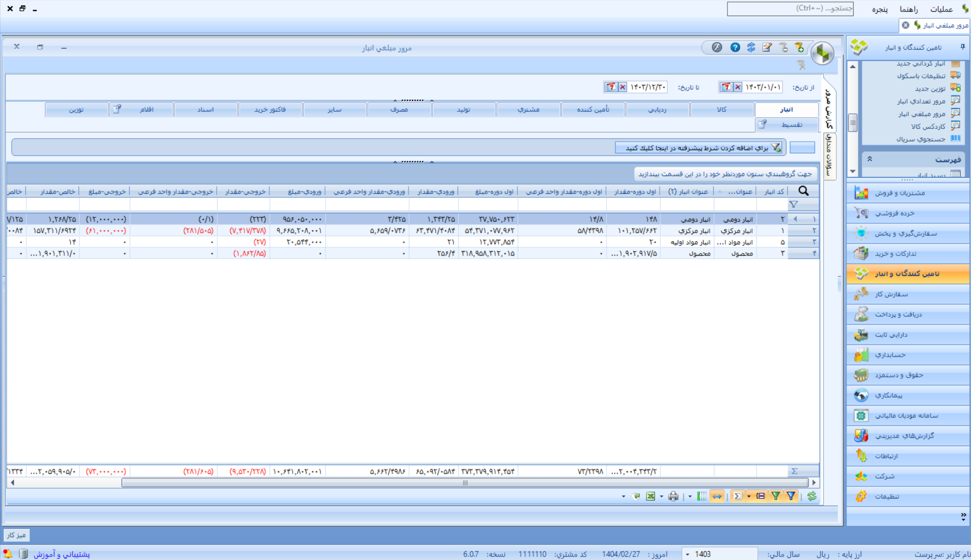Select the تولید tab

pos(464,109)
